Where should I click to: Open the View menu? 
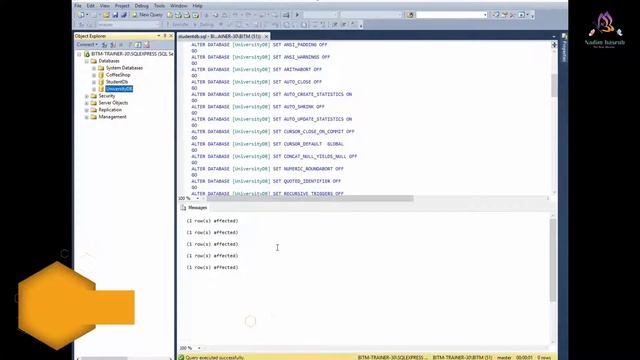[105, 6]
